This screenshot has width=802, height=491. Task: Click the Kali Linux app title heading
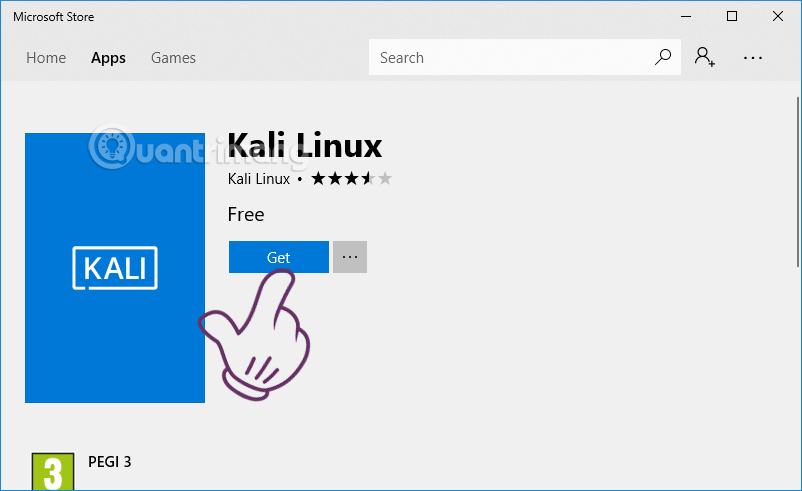coord(305,146)
